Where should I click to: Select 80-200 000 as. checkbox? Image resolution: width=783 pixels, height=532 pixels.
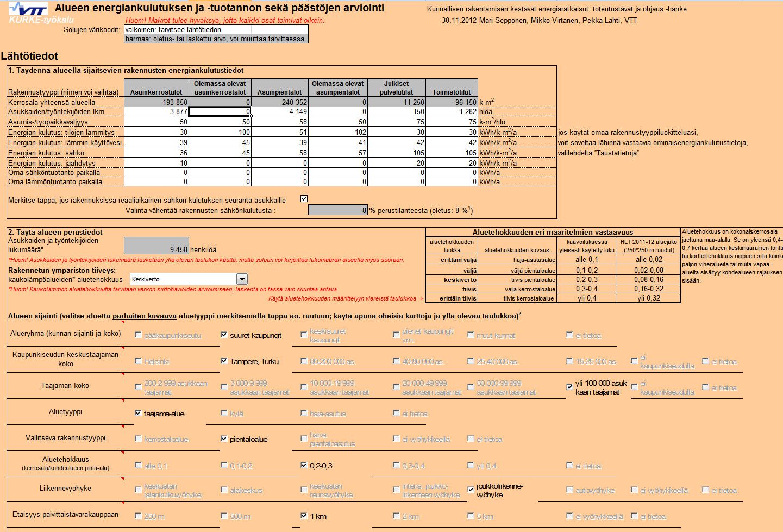point(304,361)
